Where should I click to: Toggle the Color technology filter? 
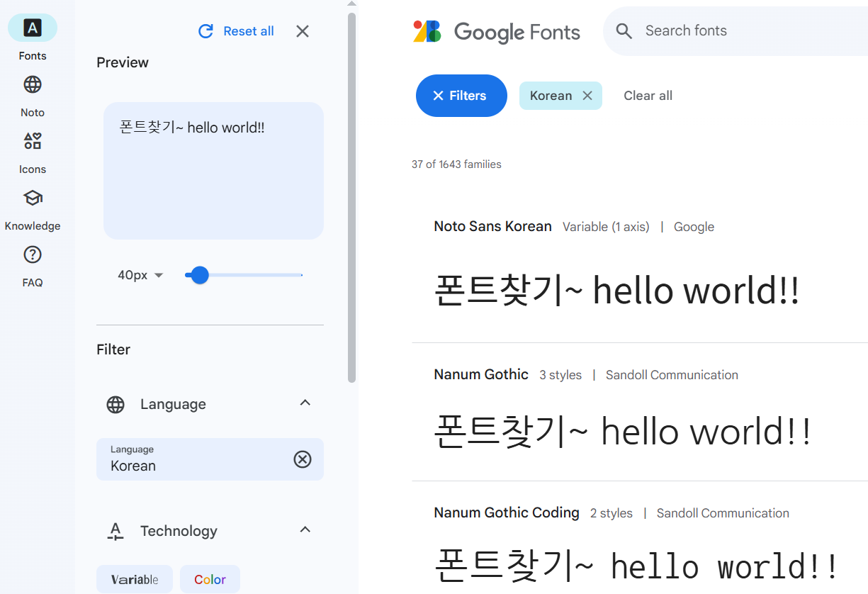[x=210, y=579]
